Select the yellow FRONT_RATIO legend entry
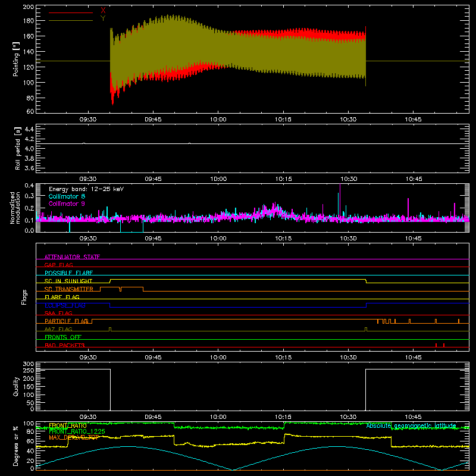 [68, 425]
